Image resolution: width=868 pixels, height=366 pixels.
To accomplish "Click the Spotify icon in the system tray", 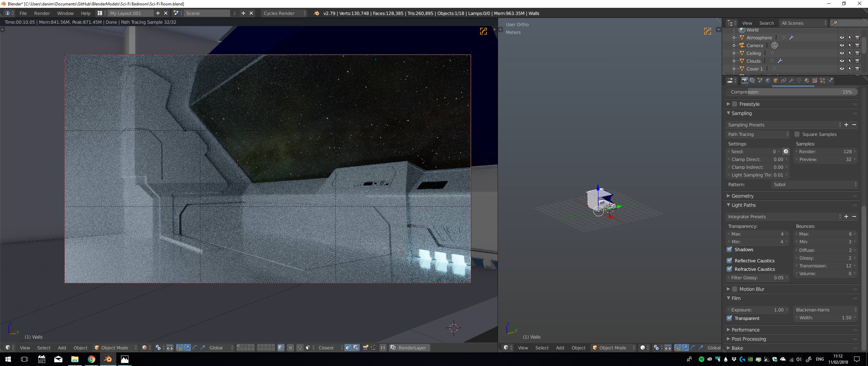I will pos(701,359).
